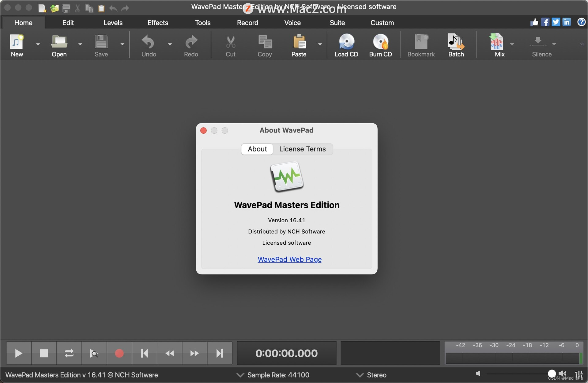This screenshot has height=383, width=588.
Task: Switch to the Voice ribbon tab
Action: pos(292,23)
